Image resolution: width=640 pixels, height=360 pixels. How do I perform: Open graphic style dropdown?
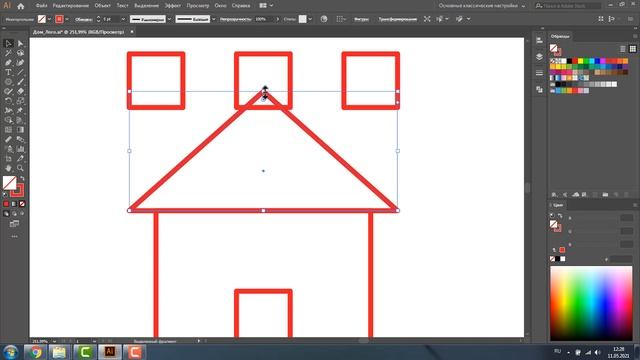(310, 19)
